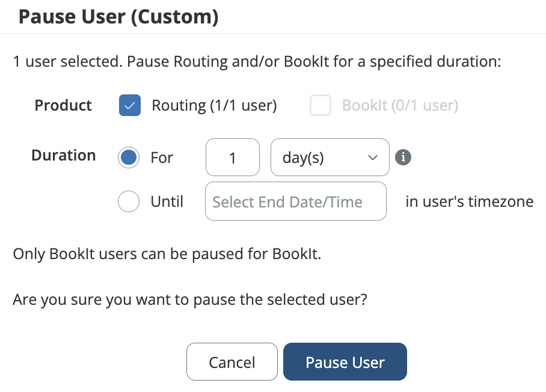
Task: Open the day(s) duration unit dropdown
Action: click(330, 158)
